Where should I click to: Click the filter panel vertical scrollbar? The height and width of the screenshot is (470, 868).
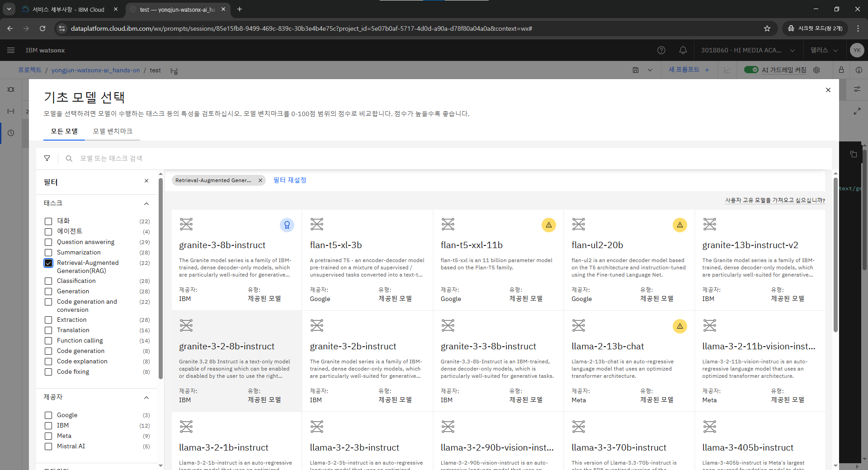point(160,278)
